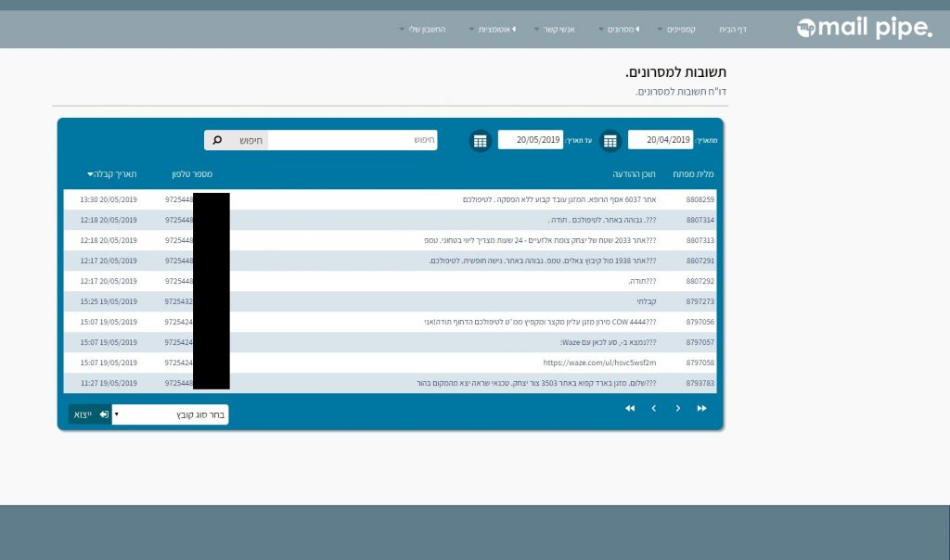Jump to the first page with double-left arrows

tap(630, 408)
